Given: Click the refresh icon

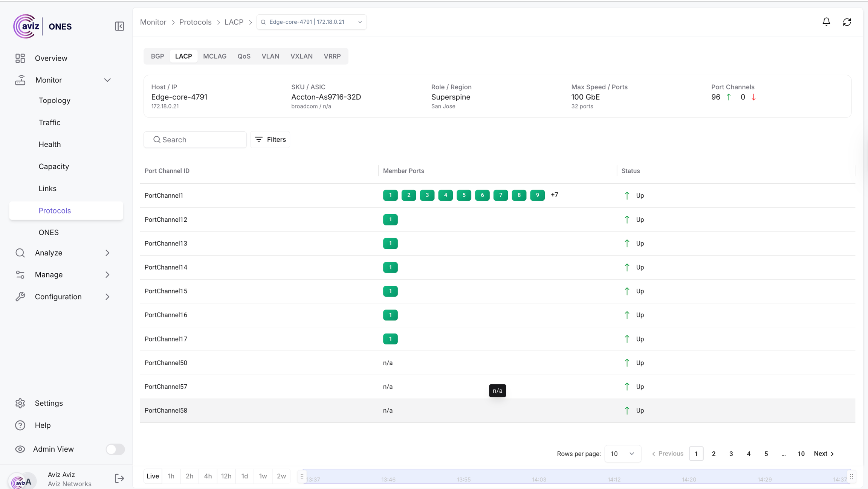Looking at the screenshot, I should point(847,22).
